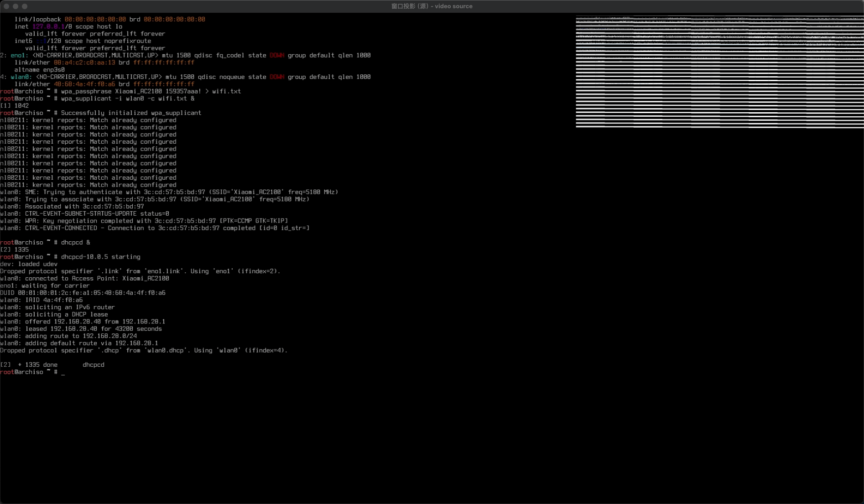Click the 'eno1:' interface line
Screen dimensions: 864x504
(x=185, y=55)
